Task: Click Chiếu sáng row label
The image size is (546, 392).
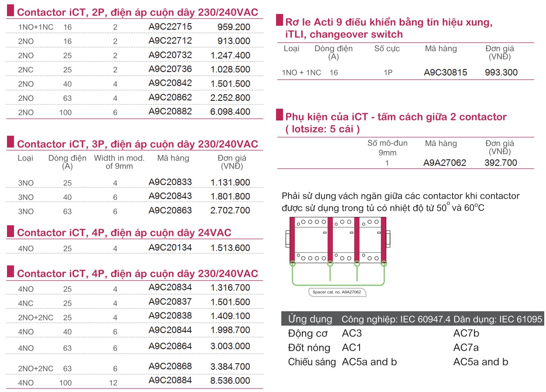Action: [x=312, y=362]
